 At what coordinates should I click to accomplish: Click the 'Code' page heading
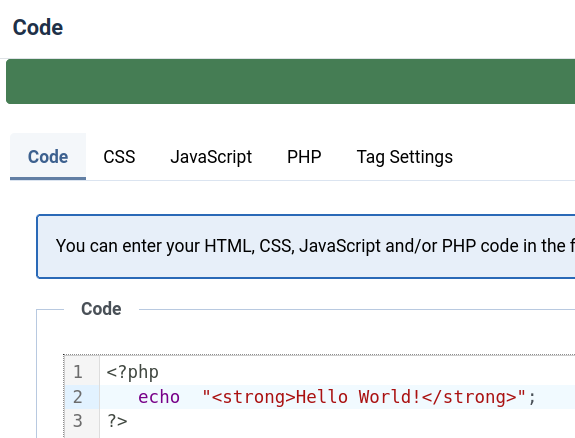pos(38,28)
